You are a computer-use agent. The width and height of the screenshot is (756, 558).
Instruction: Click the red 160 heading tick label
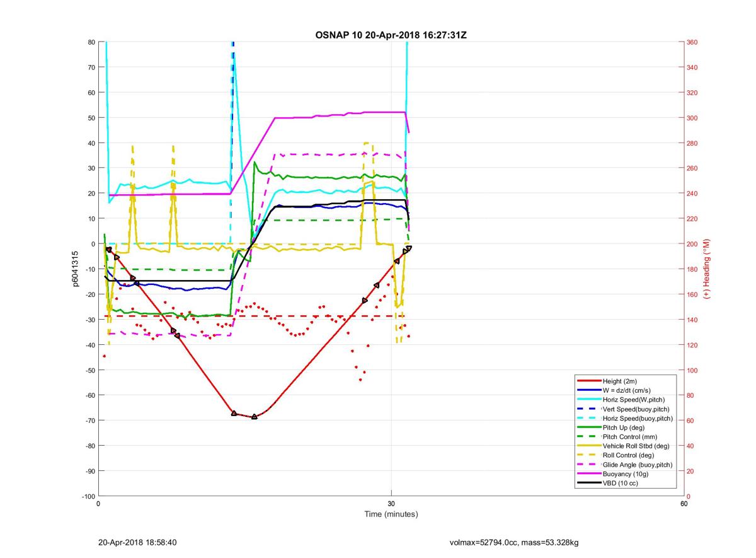coord(692,294)
